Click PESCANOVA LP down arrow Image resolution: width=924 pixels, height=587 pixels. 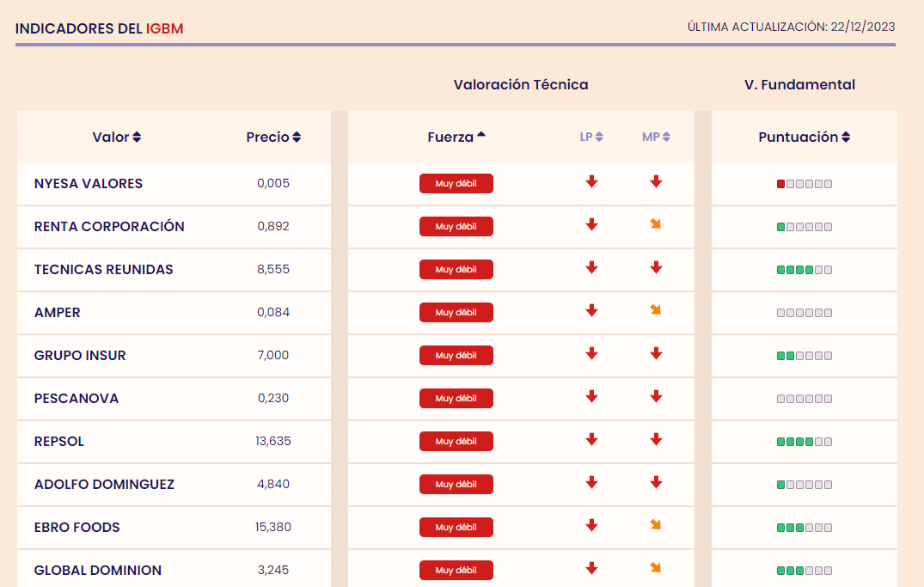[591, 397]
